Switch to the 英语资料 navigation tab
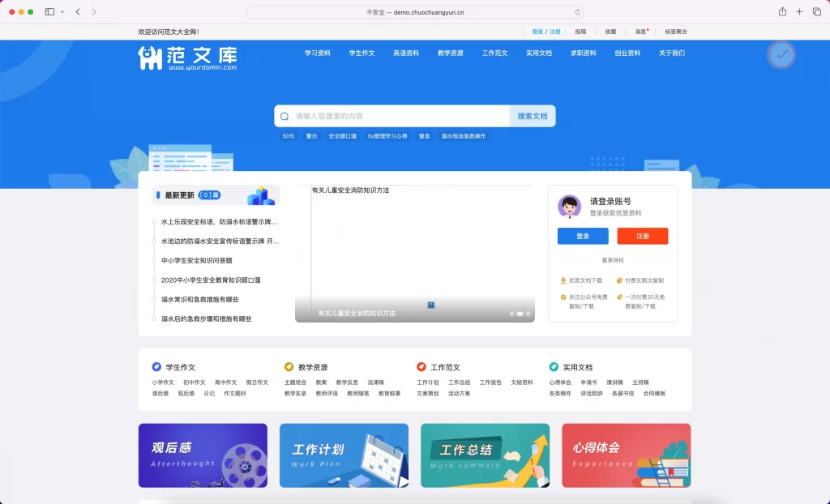 tap(405, 53)
